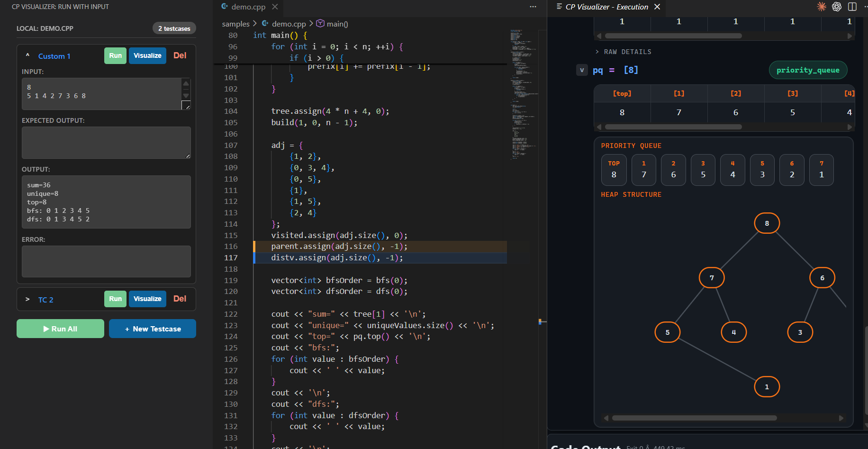Click scroll-left arrow of heap structure scrollbar
The image size is (868, 449).
click(606, 418)
